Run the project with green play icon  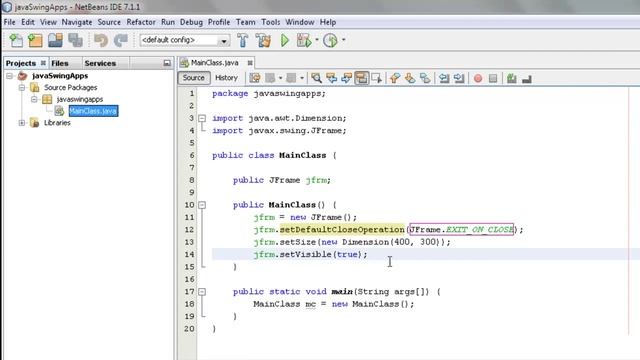click(x=285, y=40)
